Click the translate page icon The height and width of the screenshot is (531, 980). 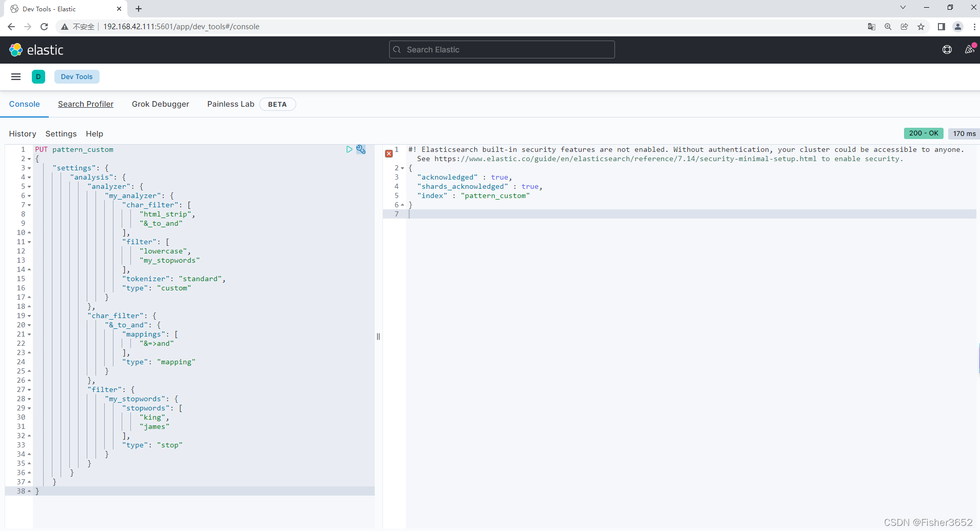pos(871,27)
